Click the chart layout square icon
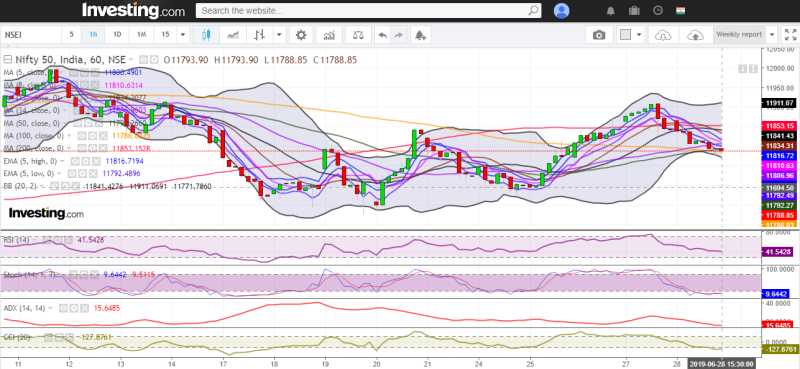 click(626, 35)
